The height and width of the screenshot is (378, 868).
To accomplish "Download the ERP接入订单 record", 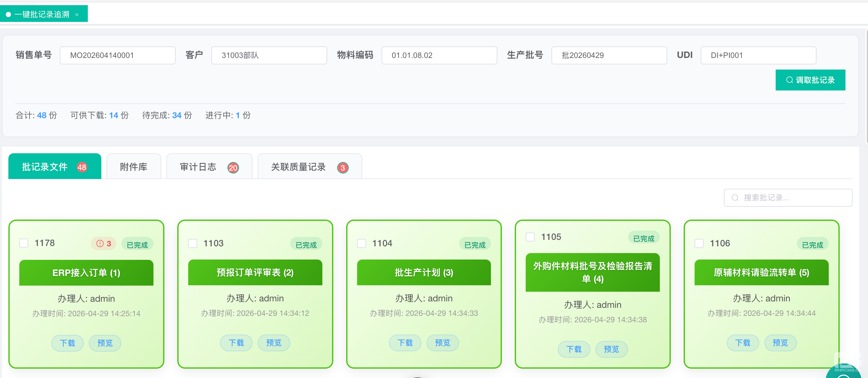I will pyautogui.click(x=67, y=343).
